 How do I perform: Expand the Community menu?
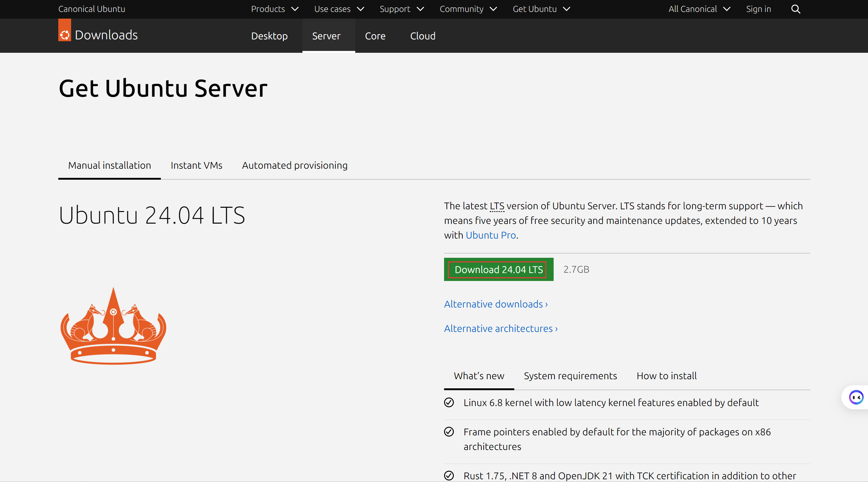pos(468,9)
